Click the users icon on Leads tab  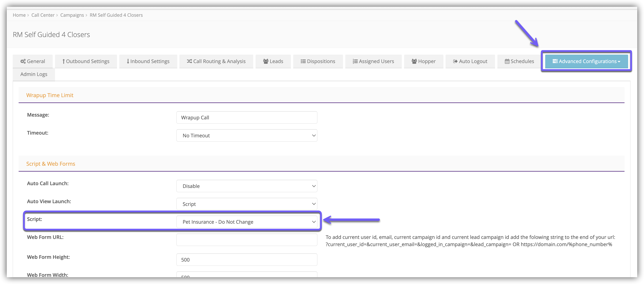coord(266,61)
